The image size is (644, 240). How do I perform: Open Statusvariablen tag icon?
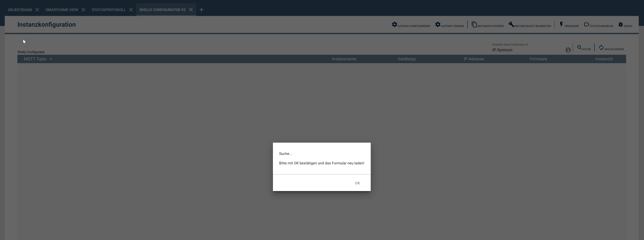586,25
